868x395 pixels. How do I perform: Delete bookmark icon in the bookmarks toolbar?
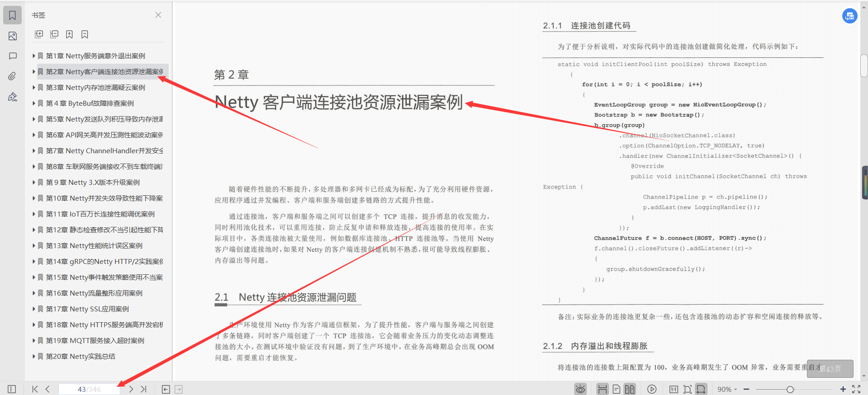click(x=85, y=34)
